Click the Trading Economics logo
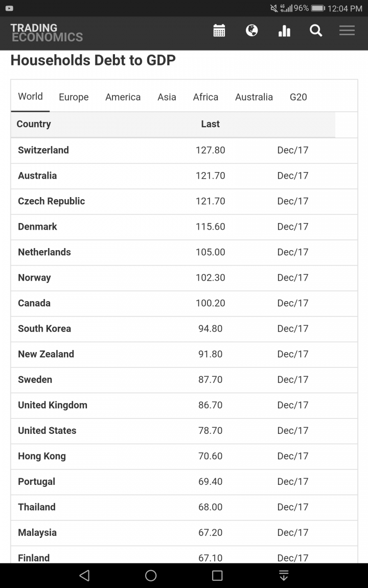Viewport: 368px width, 588px height. tap(47, 33)
